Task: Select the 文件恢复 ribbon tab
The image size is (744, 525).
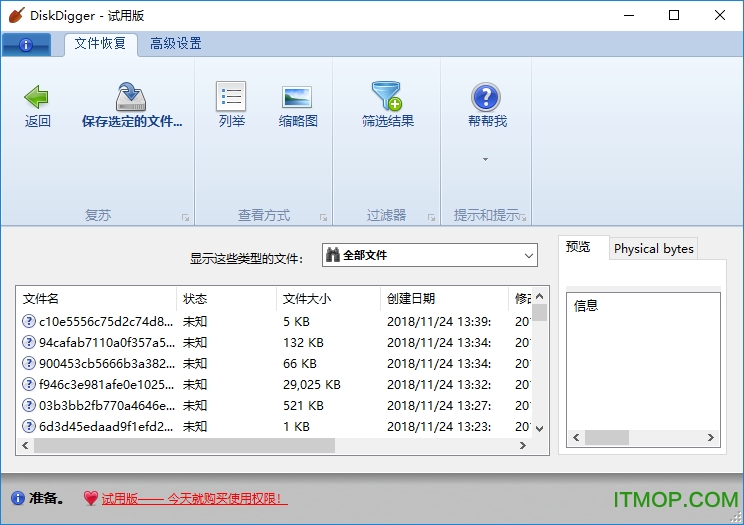Action: coord(100,44)
